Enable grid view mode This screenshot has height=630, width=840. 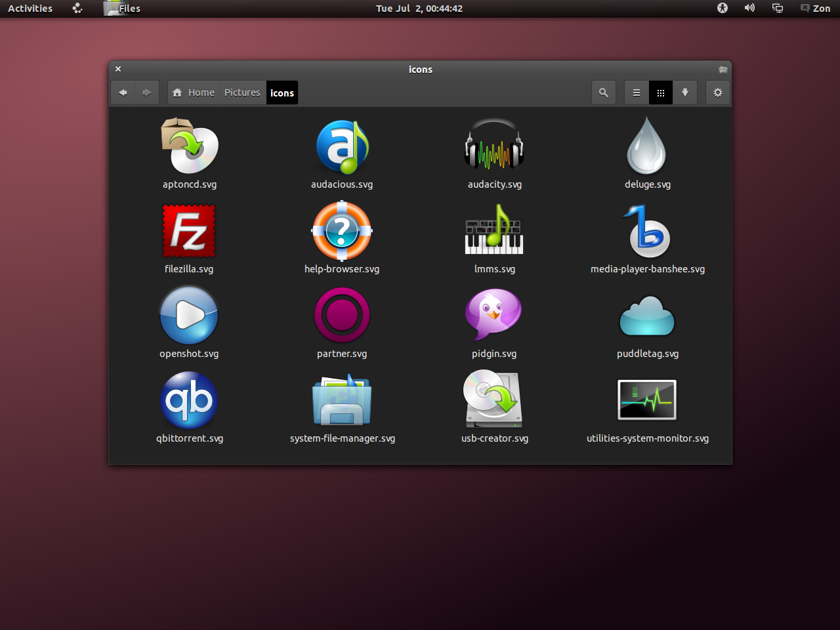tap(661, 93)
